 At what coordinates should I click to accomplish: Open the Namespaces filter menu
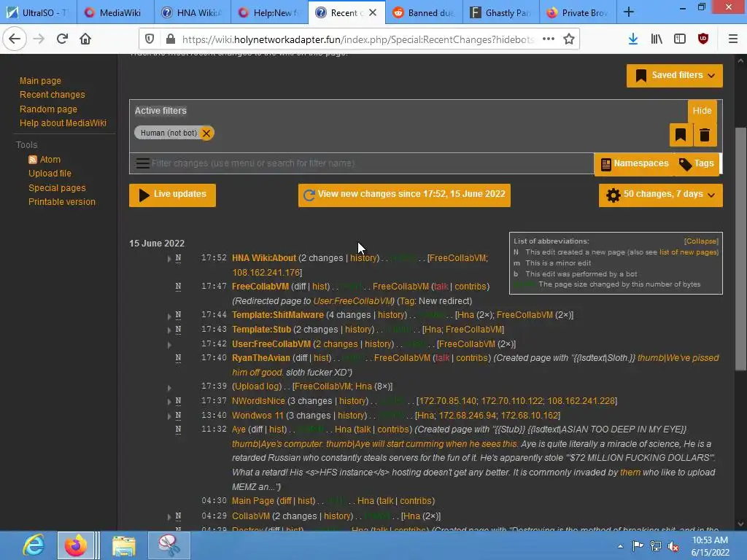tap(635, 164)
